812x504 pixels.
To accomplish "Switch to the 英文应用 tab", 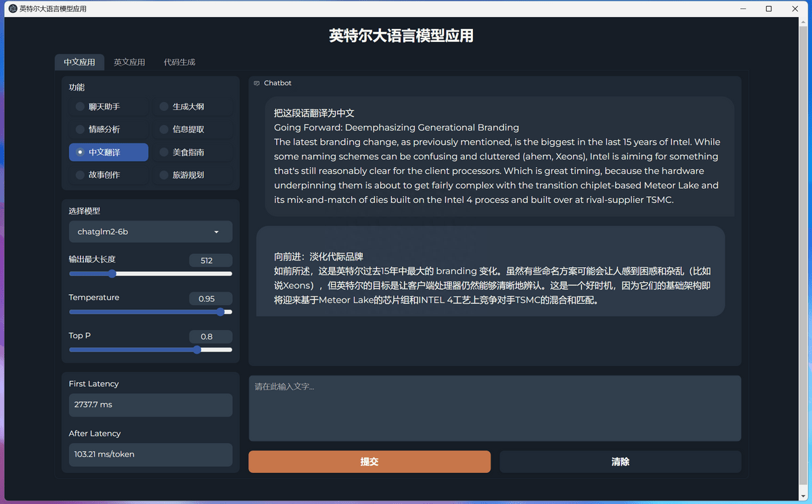I will (x=129, y=62).
